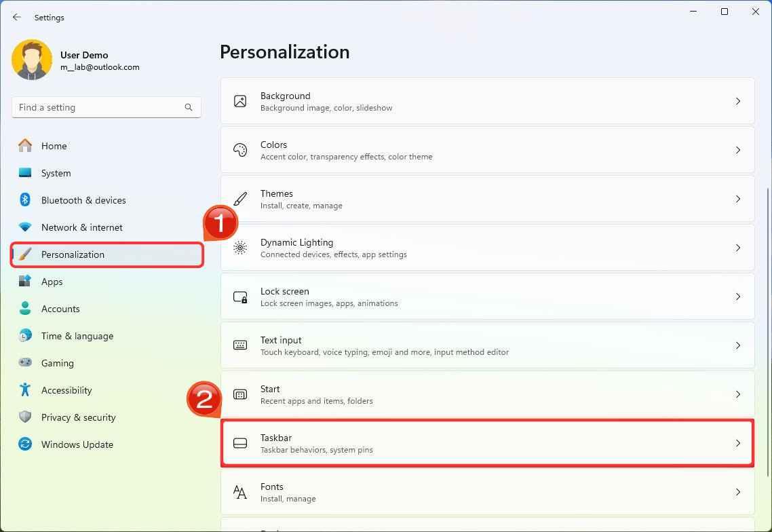Open the Lock screen title
The height and width of the screenshot is (532, 772).
point(284,291)
